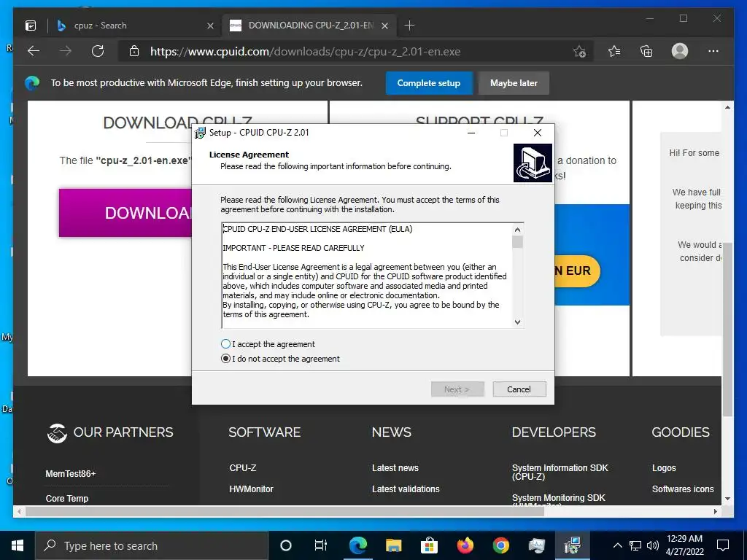Launch Firefox from the taskbar
The width and height of the screenshot is (747, 560).
[x=465, y=545]
